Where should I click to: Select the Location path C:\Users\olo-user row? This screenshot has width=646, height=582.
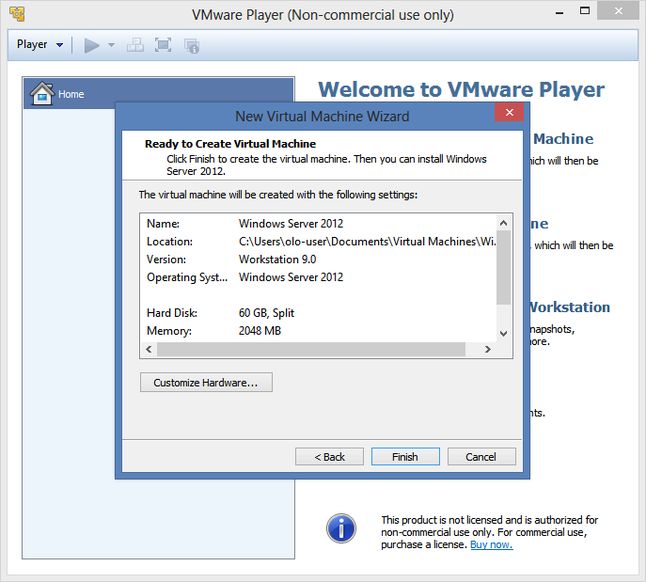[321, 241]
